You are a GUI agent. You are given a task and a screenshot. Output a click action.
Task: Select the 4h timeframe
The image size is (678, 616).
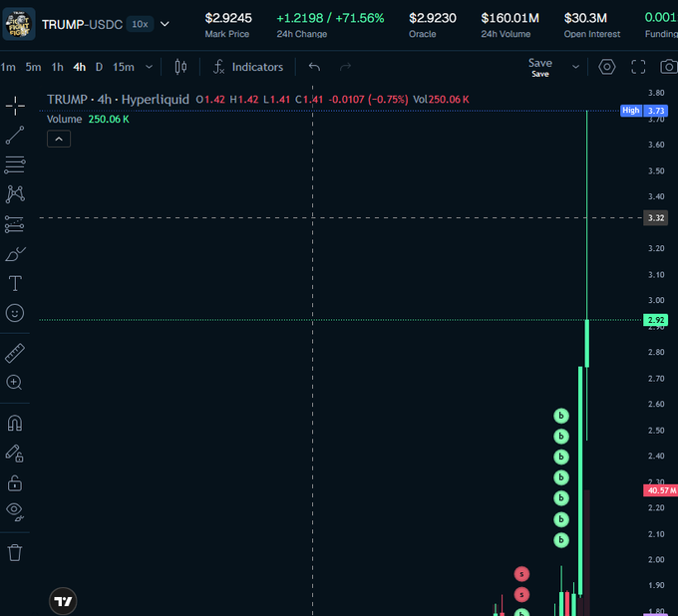(80, 67)
